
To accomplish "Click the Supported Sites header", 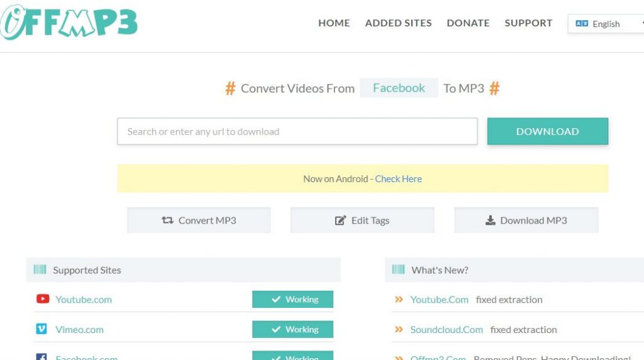I will point(183,270).
